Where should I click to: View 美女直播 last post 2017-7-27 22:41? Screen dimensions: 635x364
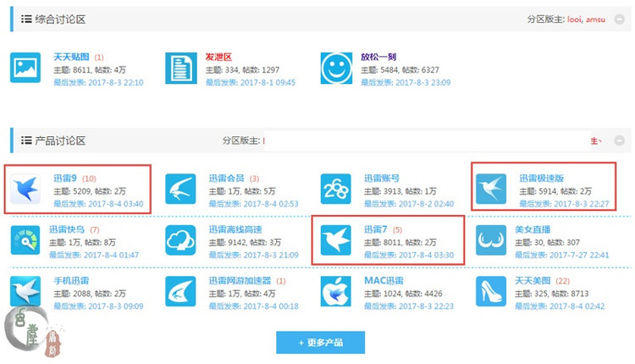pyautogui.click(x=561, y=255)
